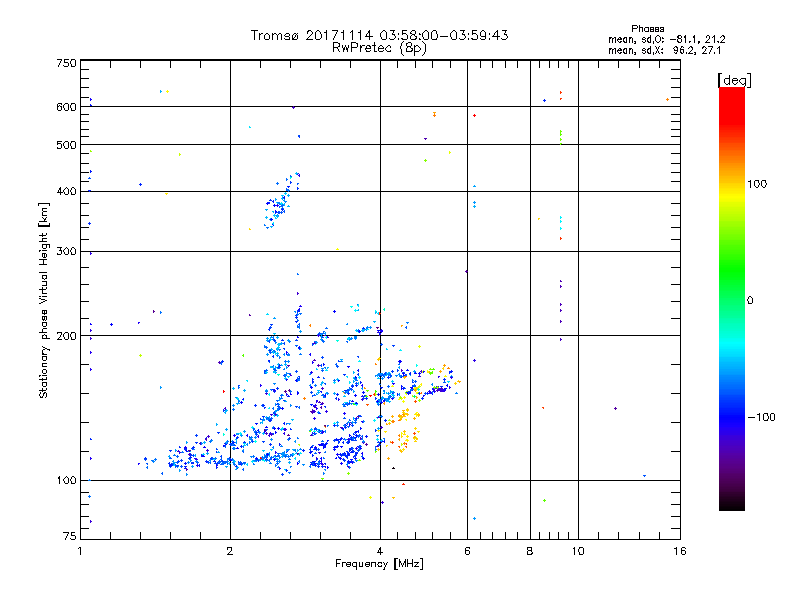Image resolution: width=800 pixels, height=600 pixels.
Task: Select the 'mean, sd,O: -81.1, 21.2' line
Action: point(666,39)
